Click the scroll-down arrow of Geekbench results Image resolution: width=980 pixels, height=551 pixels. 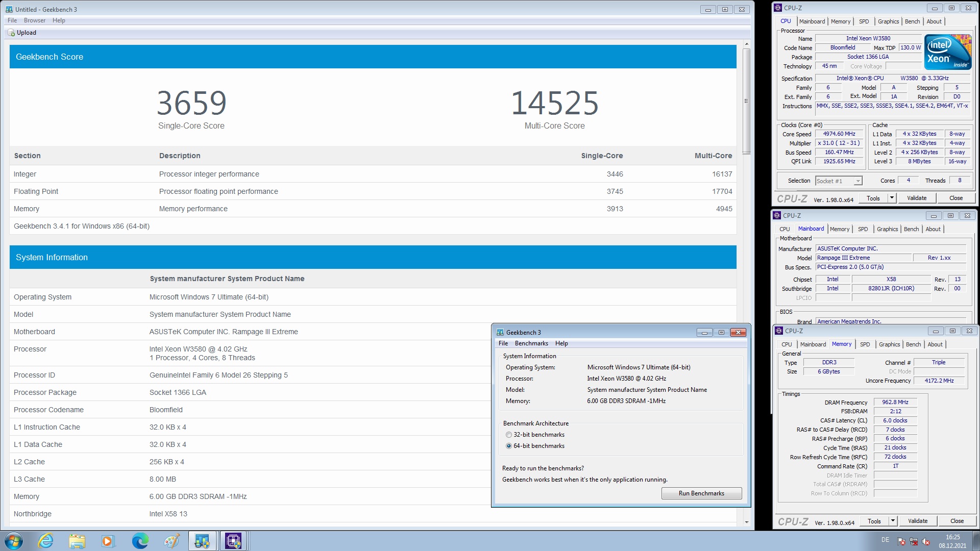point(746,522)
